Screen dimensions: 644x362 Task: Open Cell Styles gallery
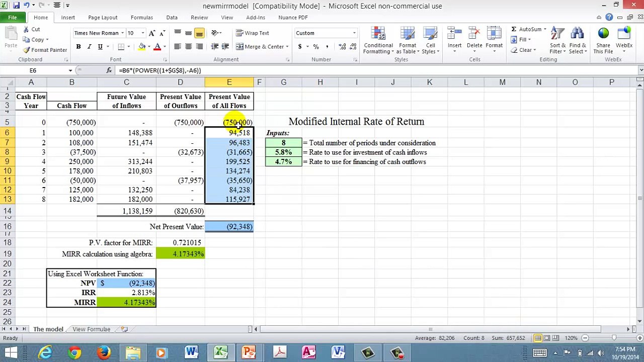(x=431, y=40)
